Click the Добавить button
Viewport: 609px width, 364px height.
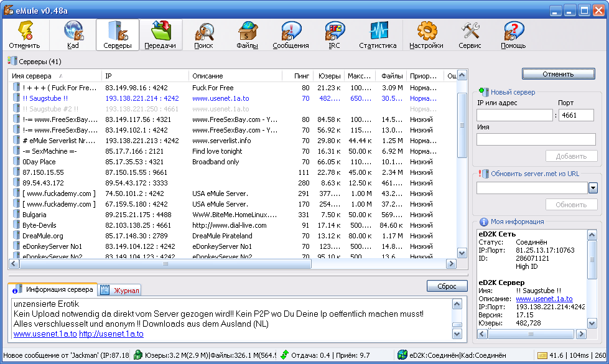pos(571,156)
